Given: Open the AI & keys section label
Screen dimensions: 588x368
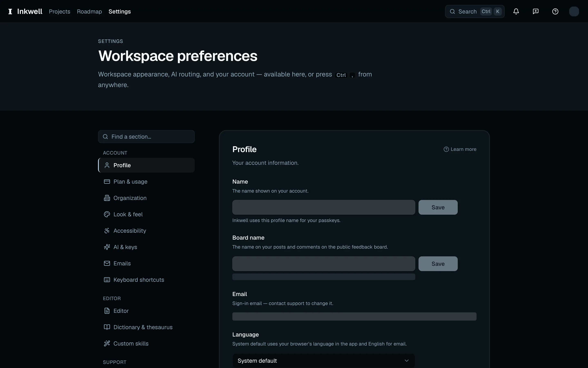Looking at the screenshot, I should point(125,247).
